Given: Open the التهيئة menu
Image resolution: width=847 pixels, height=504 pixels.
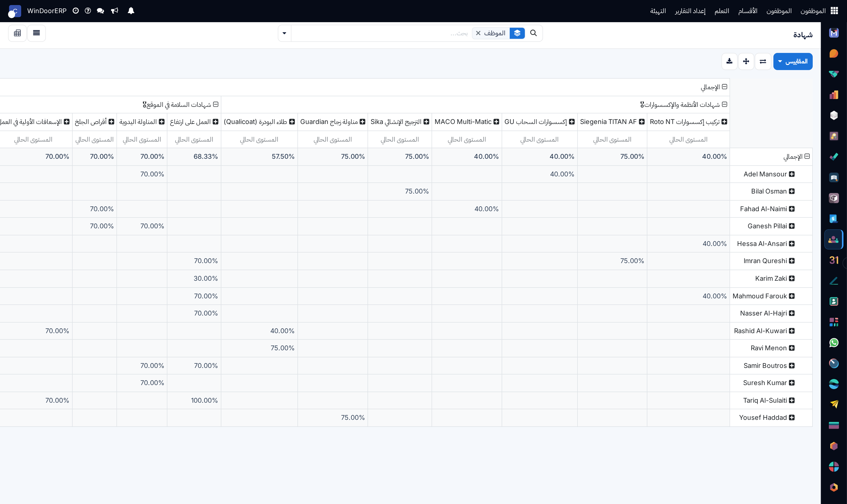Looking at the screenshot, I should point(658,11).
